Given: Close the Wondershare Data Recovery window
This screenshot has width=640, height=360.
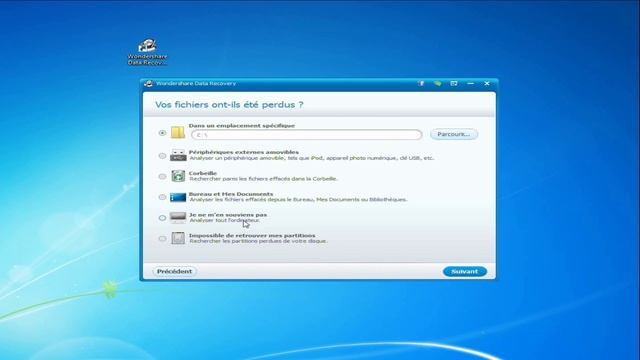Looking at the screenshot, I should point(487,83).
